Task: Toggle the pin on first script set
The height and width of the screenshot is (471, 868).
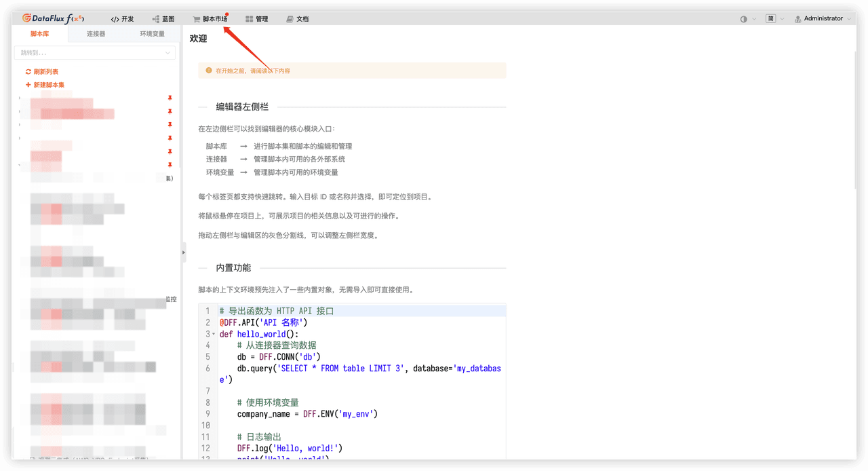Action: [170, 98]
